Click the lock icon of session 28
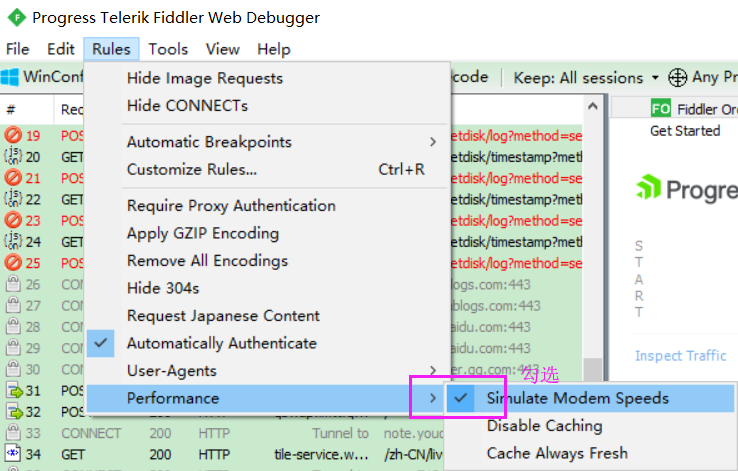This screenshot has width=738, height=471. 13,326
